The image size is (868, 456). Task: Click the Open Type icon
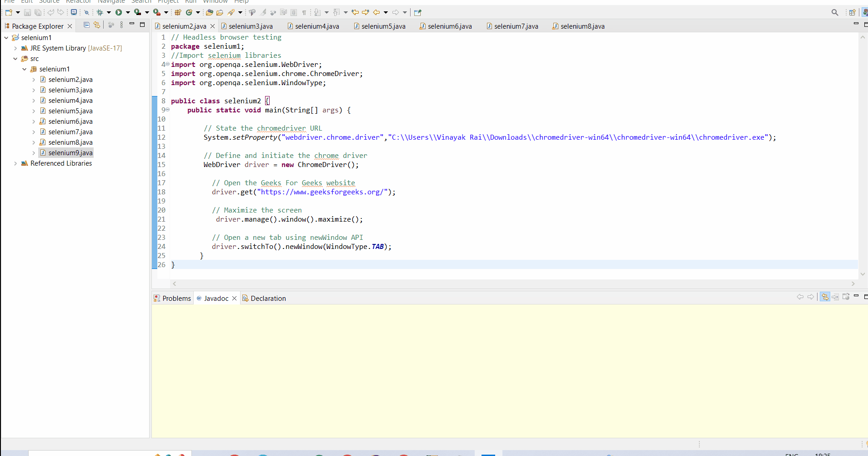(209, 12)
